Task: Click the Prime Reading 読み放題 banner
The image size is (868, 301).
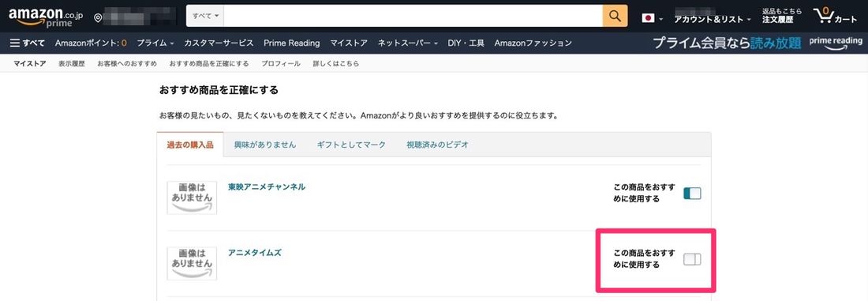Action: (758, 43)
